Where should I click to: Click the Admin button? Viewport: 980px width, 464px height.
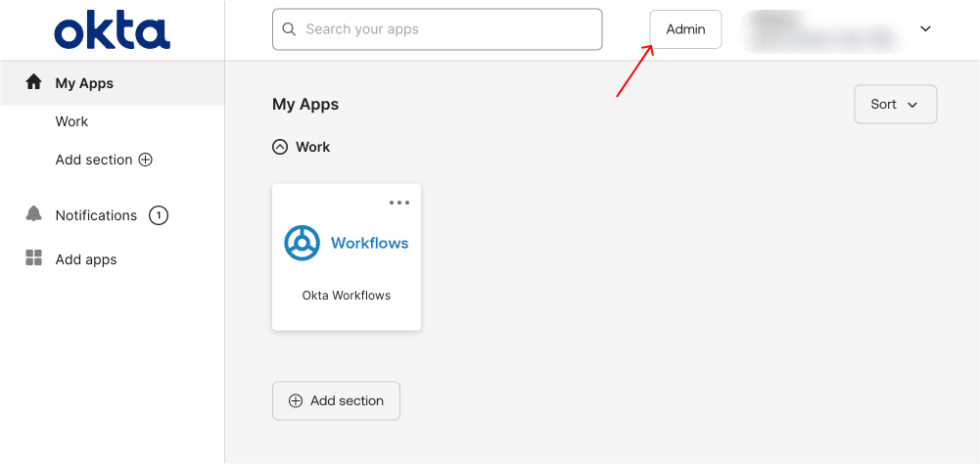[685, 29]
